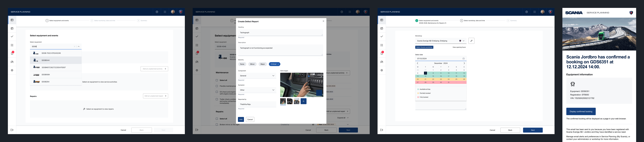
Task: Choose SDGB-7632-876343249 from equipment list
Action: tap(56, 53)
